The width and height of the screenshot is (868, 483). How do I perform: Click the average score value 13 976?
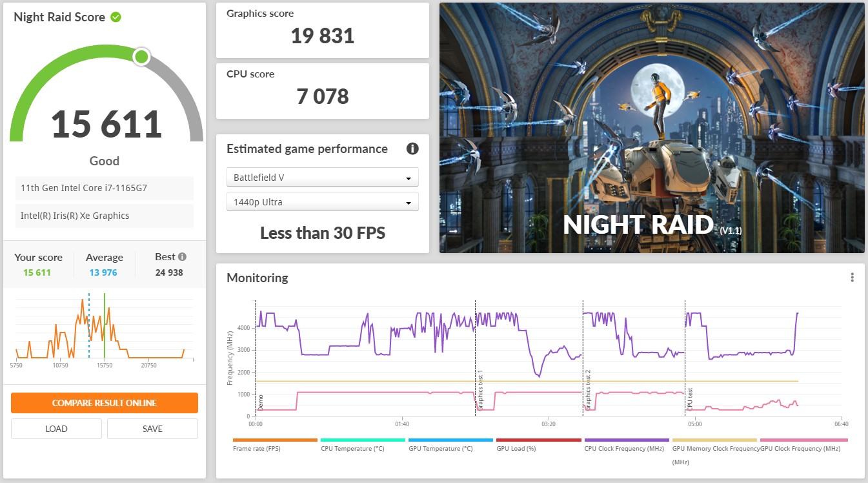click(103, 272)
